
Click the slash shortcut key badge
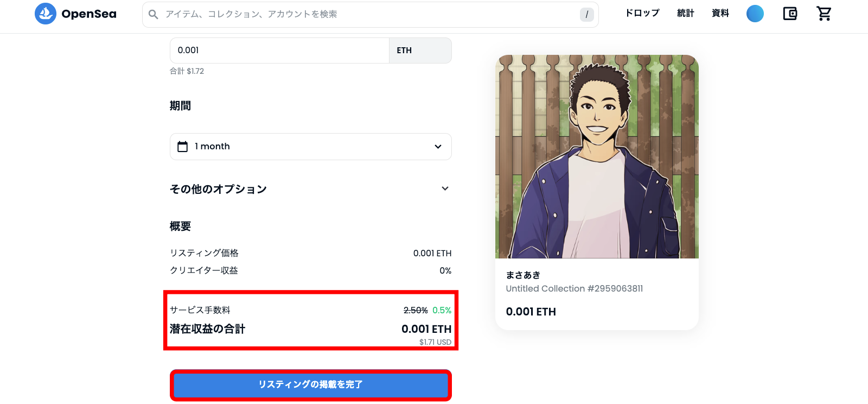coord(586,15)
